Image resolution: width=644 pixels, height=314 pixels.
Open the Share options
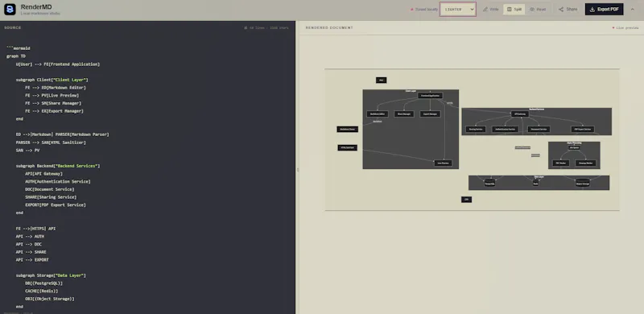click(568, 9)
